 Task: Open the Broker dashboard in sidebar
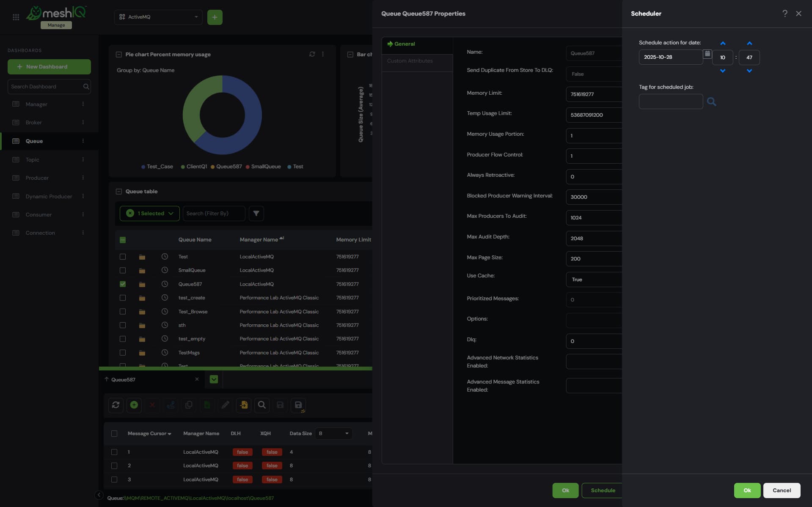[x=34, y=123]
